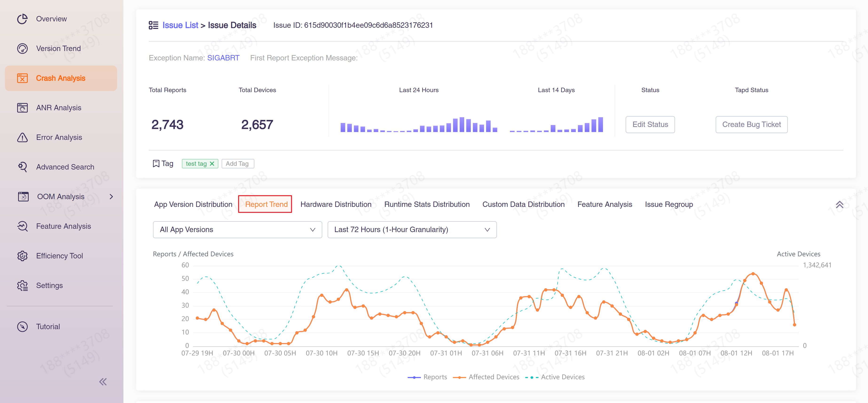868x403 pixels.
Task: Click the ANR Analysis icon
Action: coord(22,108)
